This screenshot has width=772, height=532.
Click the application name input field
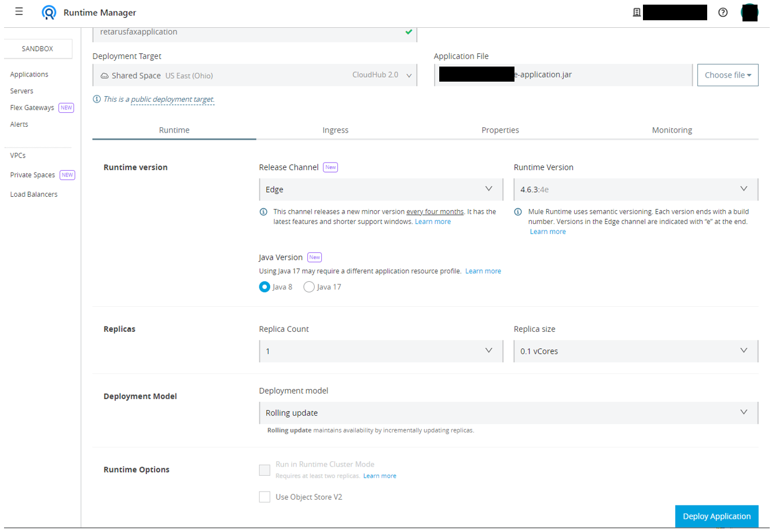coord(249,32)
